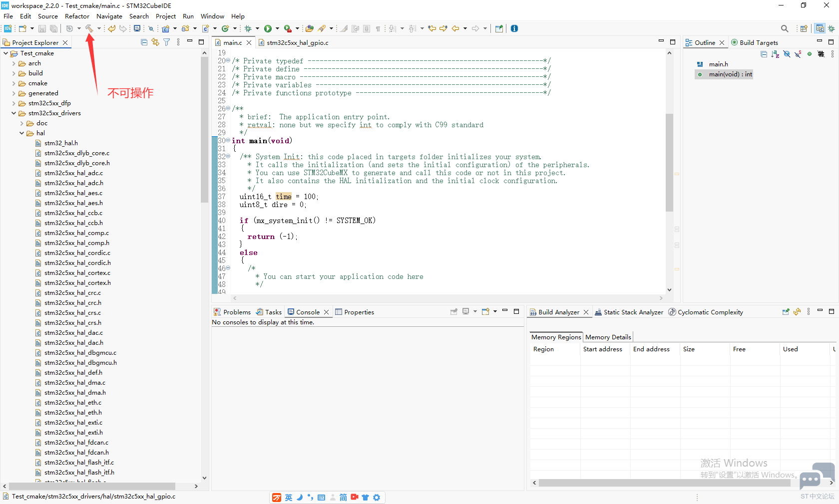Screen dimensions: 839x504
Task: Click the Open Element folder icon
Action: coord(310,28)
